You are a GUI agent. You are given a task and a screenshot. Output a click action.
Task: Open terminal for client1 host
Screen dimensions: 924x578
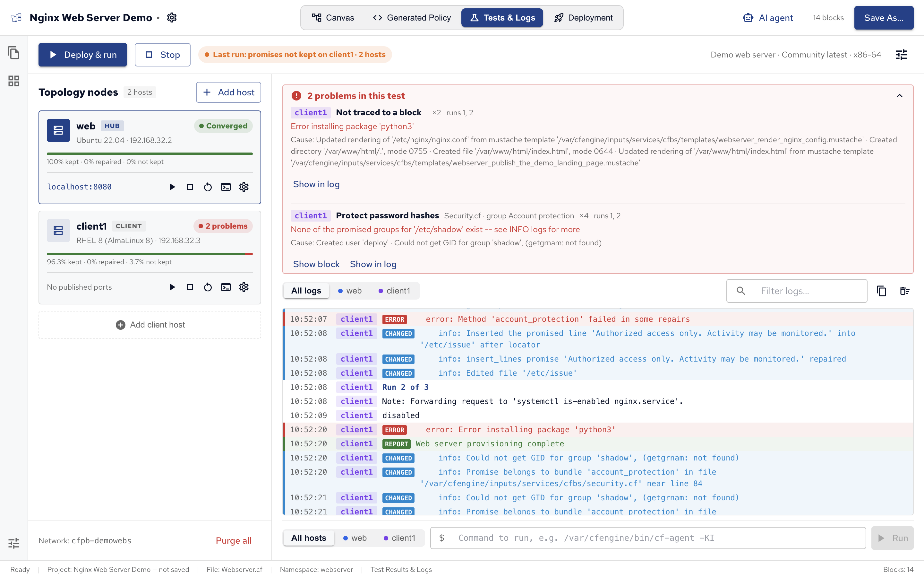coord(226,287)
